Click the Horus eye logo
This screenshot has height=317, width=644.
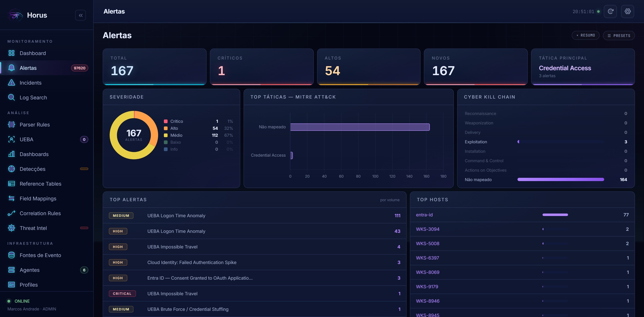point(15,15)
